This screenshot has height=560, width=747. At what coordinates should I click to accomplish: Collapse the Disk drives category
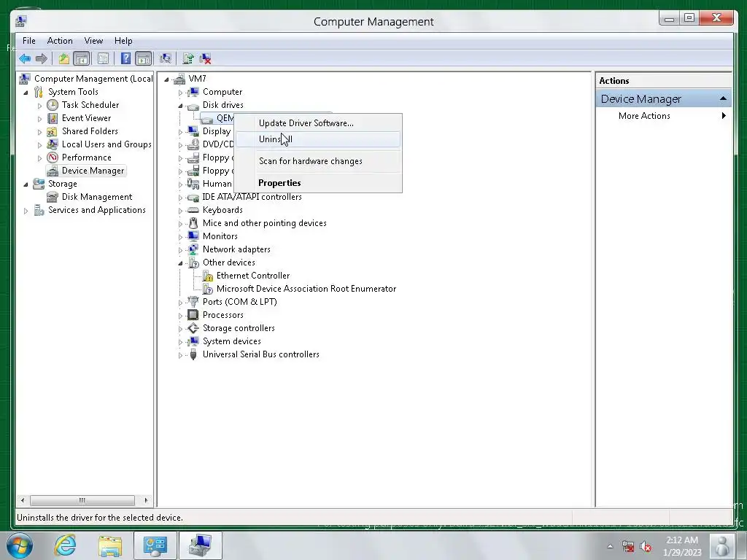(x=181, y=105)
